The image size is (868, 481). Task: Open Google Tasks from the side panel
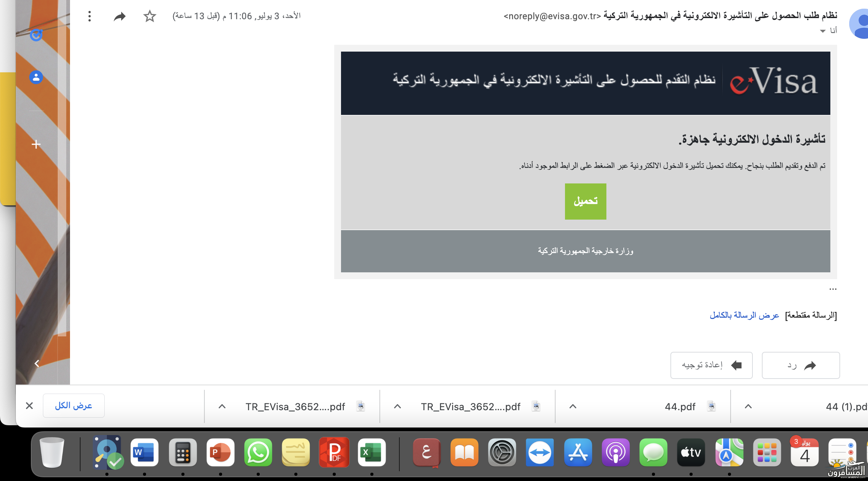point(36,35)
